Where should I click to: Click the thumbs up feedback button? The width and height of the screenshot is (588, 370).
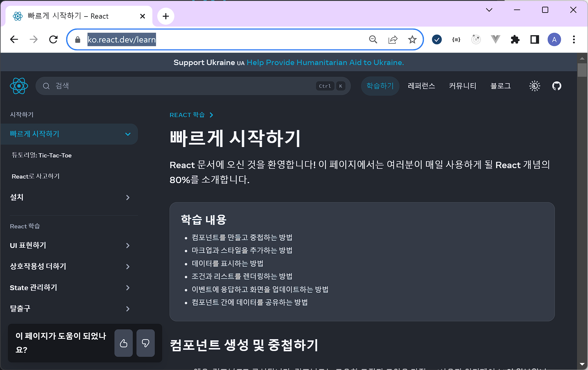[124, 343]
